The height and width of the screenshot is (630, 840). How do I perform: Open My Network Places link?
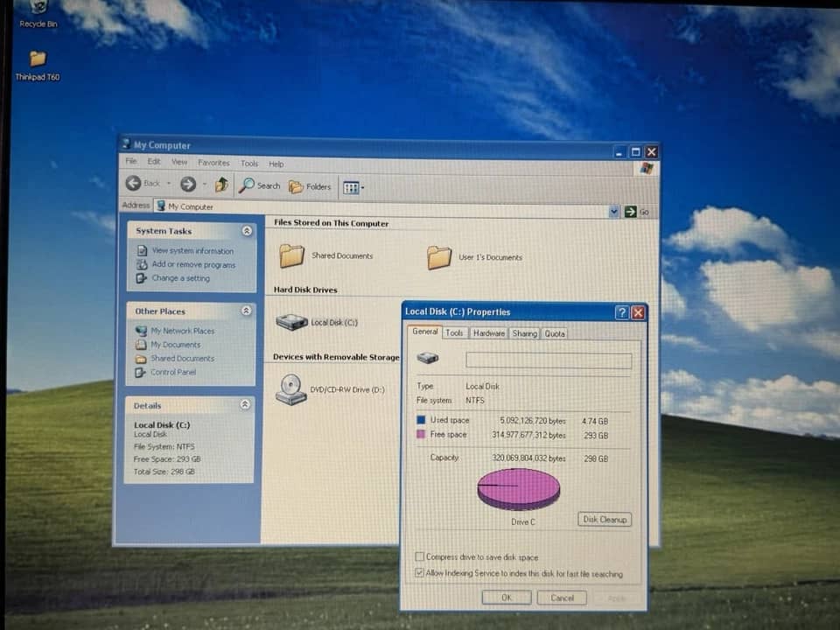coord(182,331)
